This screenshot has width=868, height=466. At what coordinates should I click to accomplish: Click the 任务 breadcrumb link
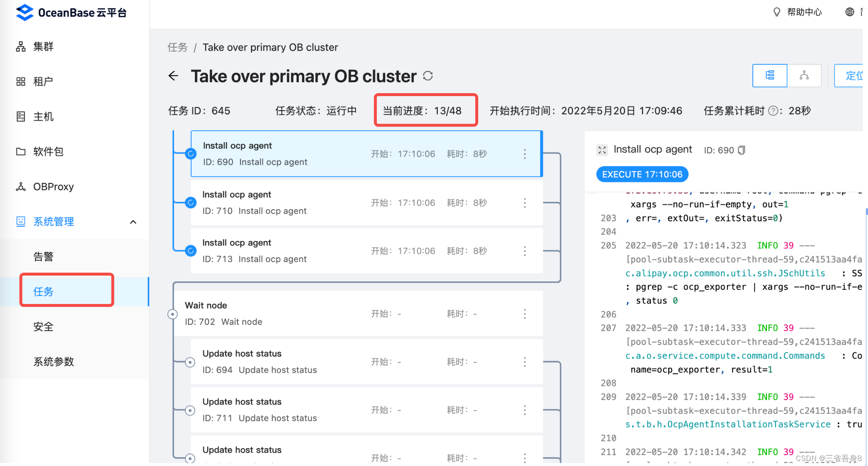[x=178, y=47]
